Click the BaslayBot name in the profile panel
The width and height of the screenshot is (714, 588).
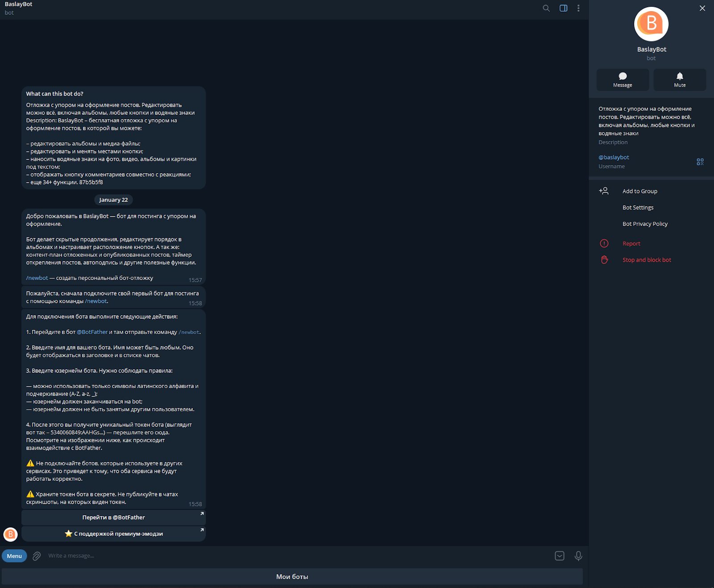[652, 50]
